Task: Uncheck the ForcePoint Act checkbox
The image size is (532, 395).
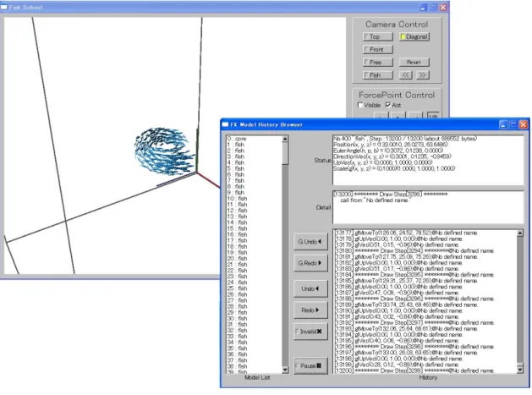Action: pos(388,105)
